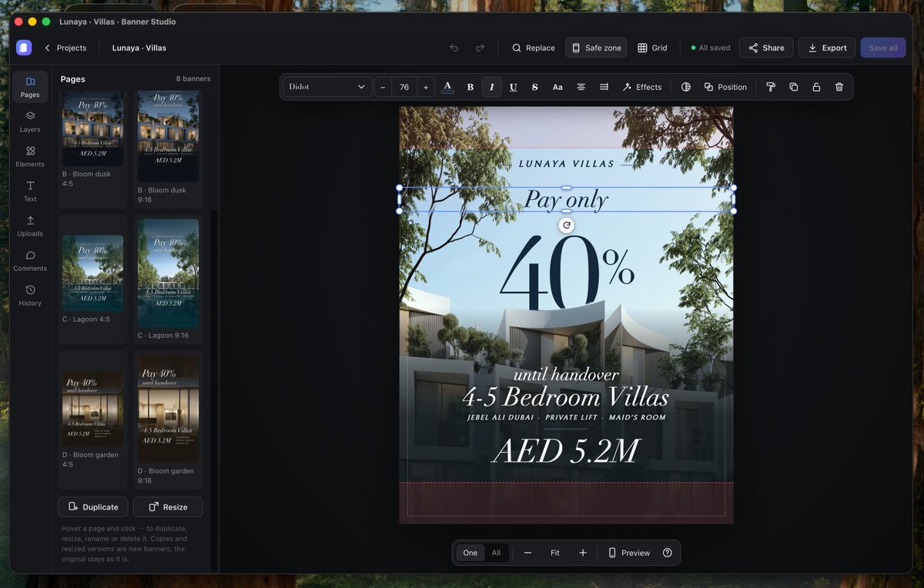924x588 pixels.
Task: Open the History sidebar panel
Action: click(30, 295)
